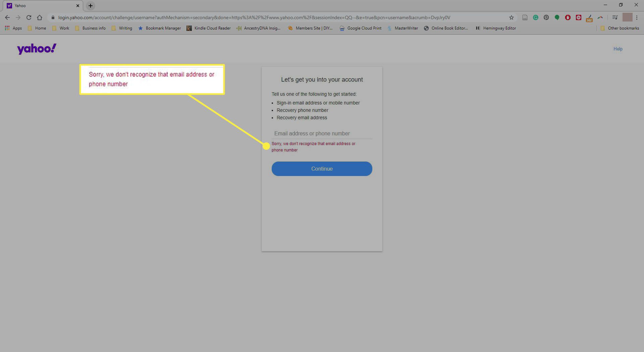This screenshot has width=644, height=352.
Task: Expand the Writing bookmarks folder
Action: pos(122,28)
